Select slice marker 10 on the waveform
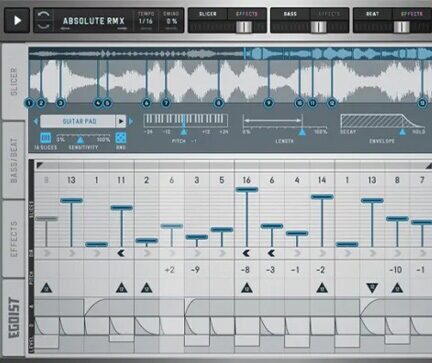The height and width of the screenshot is (363, 432). (300, 103)
